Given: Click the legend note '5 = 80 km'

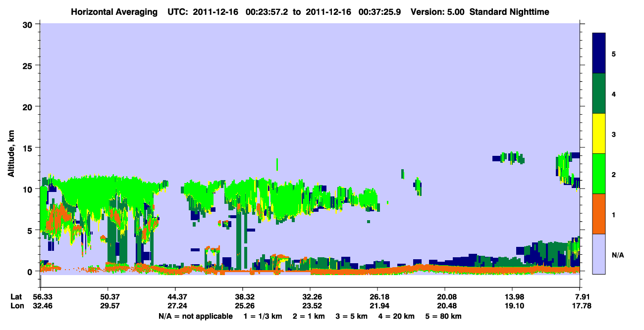Looking at the screenshot, I should tap(443, 316).
